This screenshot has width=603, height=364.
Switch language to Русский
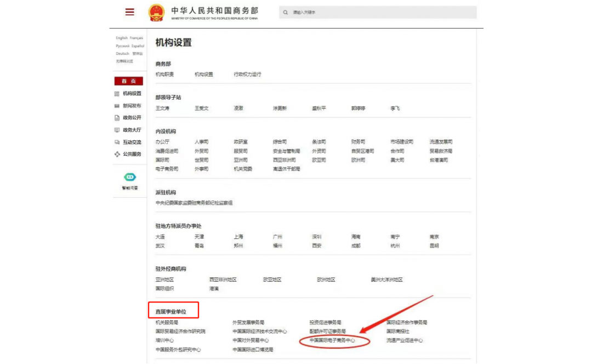pyautogui.click(x=122, y=46)
